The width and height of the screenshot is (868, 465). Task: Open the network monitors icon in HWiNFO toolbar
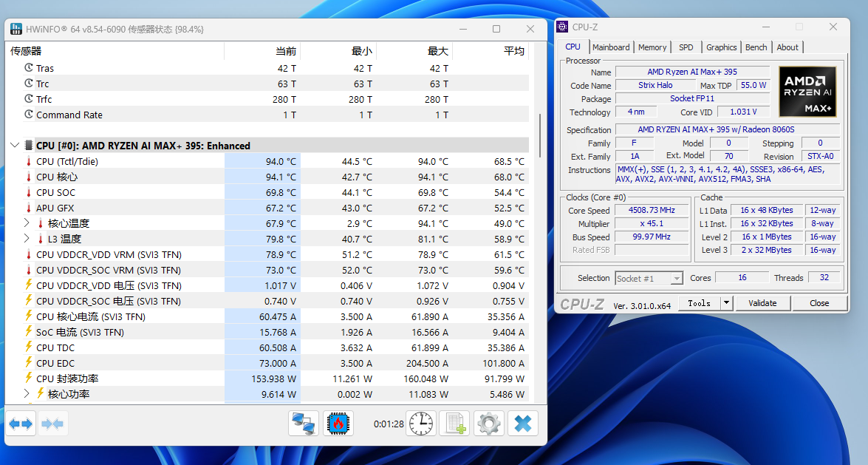(x=304, y=424)
